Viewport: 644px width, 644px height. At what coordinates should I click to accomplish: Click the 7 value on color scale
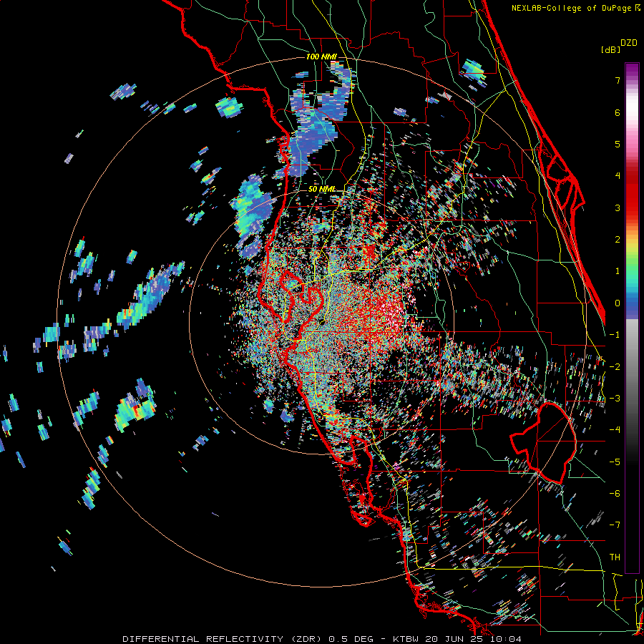point(618,80)
